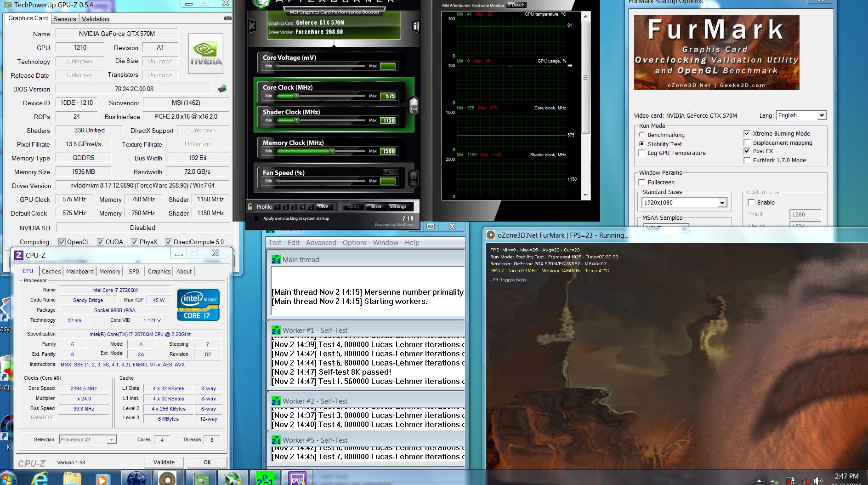Select Benchmarking run mode in FurMark
Viewport: 868px width, 485px height.
[642, 135]
